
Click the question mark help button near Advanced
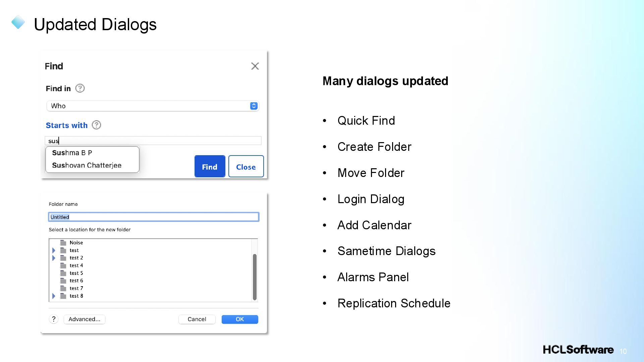(54, 319)
